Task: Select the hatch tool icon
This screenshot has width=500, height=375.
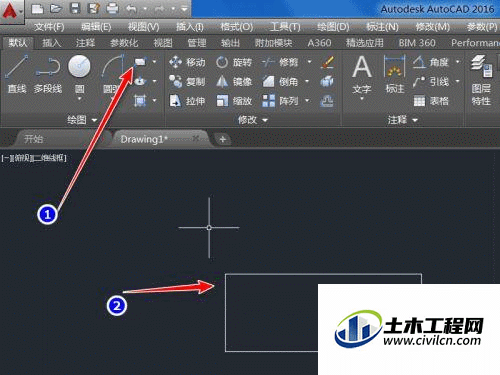Action: [140, 100]
